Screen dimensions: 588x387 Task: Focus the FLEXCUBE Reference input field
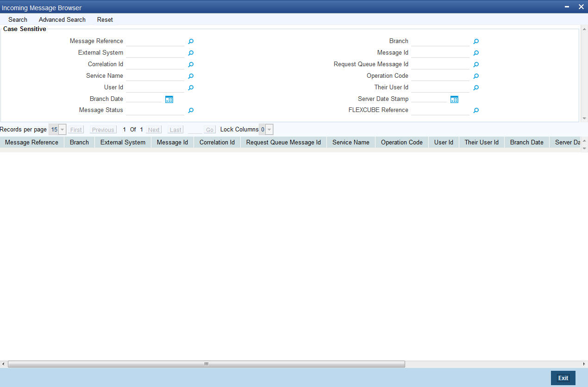coord(440,110)
